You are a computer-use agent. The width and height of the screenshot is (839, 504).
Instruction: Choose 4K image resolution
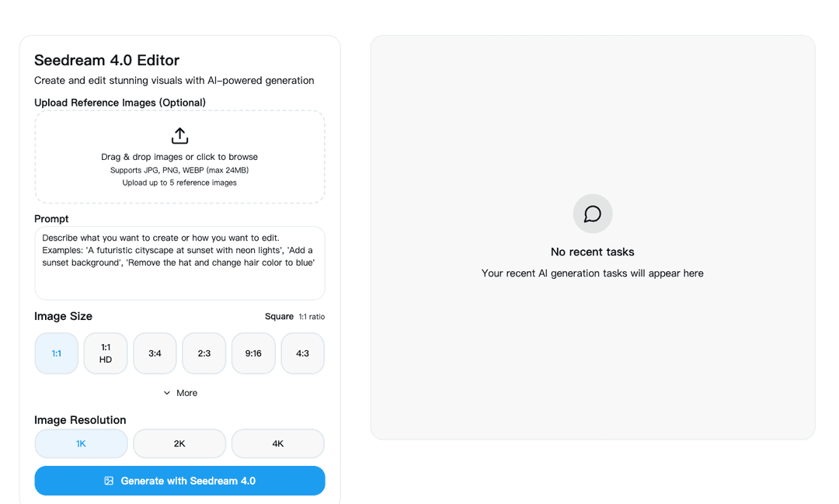click(x=277, y=443)
